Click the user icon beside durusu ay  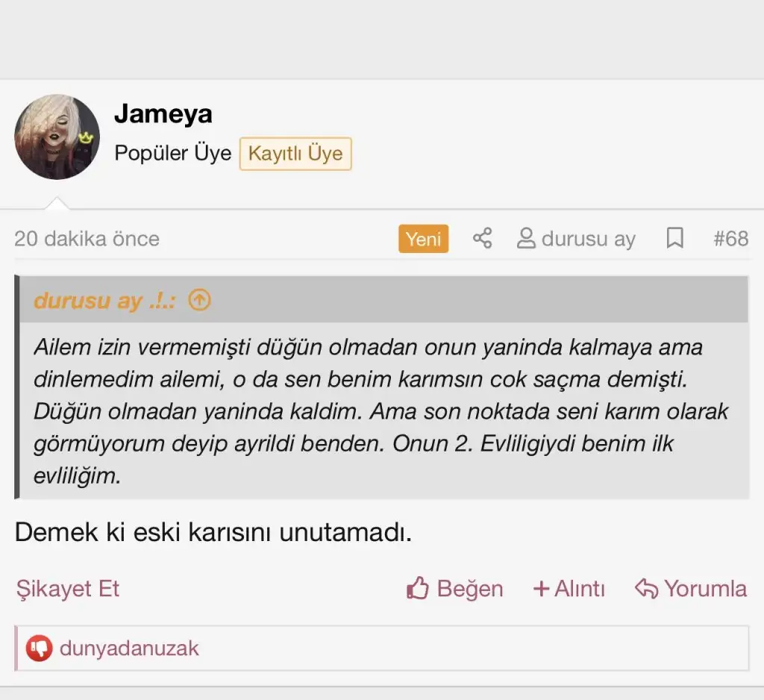pos(527,239)
